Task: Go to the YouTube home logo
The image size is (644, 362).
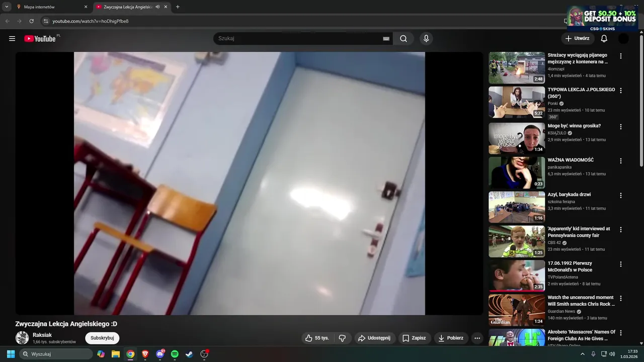Action: 40,39
